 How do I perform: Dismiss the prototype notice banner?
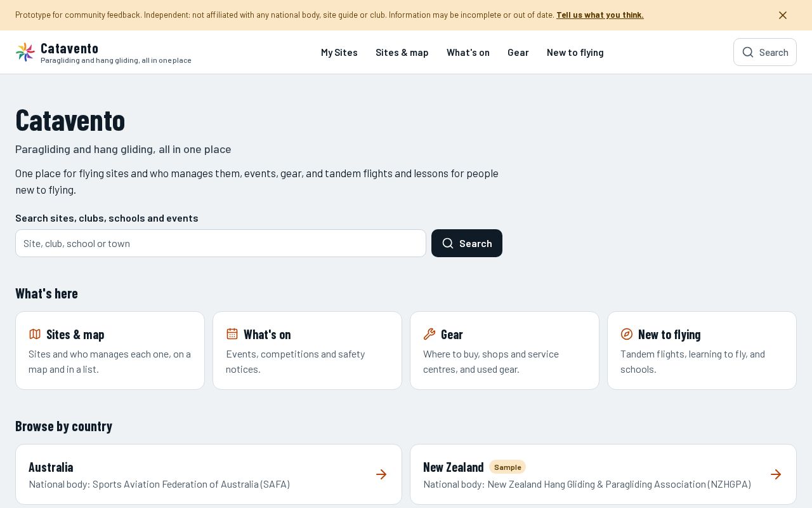(783, 15)
